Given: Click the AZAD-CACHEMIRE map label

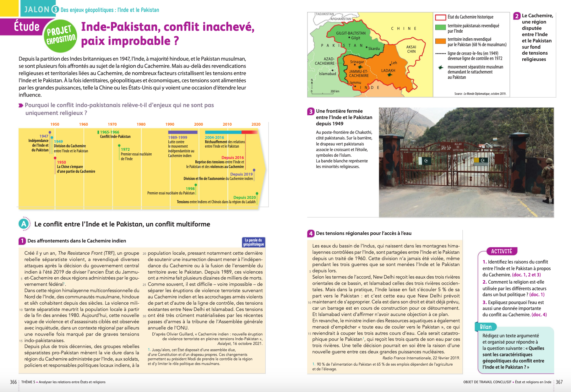Looking at the screenshot, I should tap(325, 61).
